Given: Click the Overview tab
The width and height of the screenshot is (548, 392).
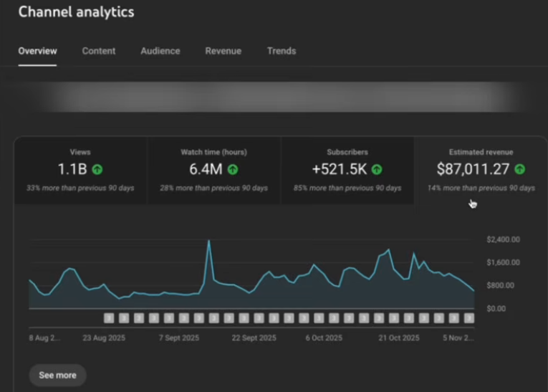Looking at the screenshot, I should coord(37,51).
